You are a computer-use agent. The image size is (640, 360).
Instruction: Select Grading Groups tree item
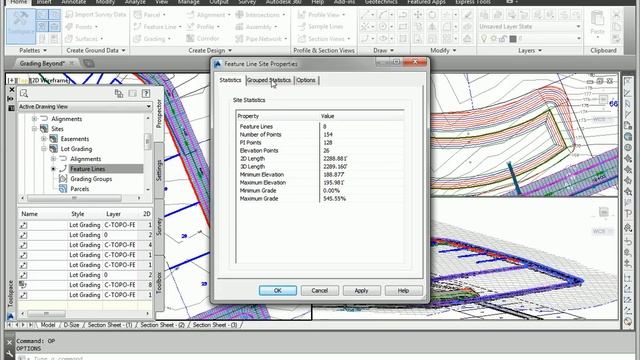pos(91,179)
